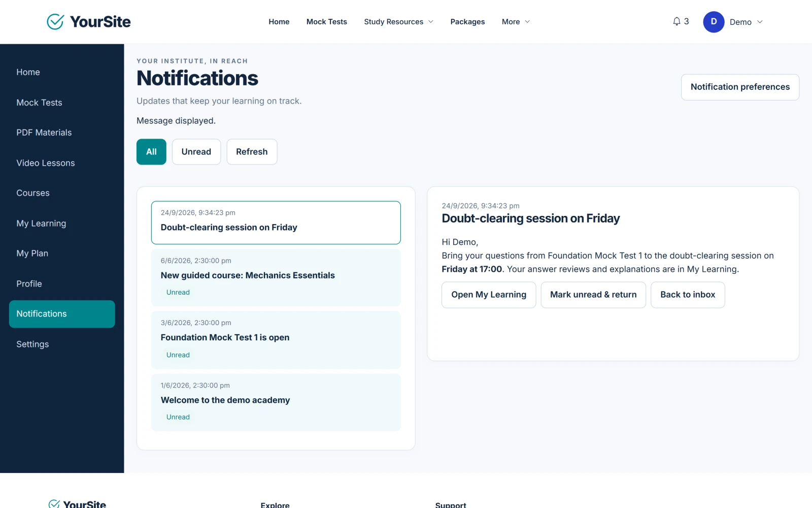The width and height of the screenshot is (812, 508).
Task: Expand the Demo account dropdown
Action: point(760,22)
